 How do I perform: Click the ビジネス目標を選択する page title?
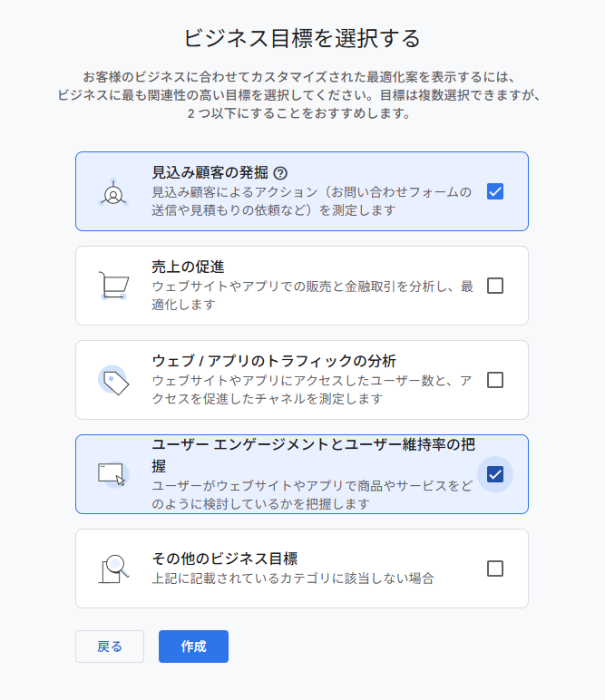click(302, 38)
